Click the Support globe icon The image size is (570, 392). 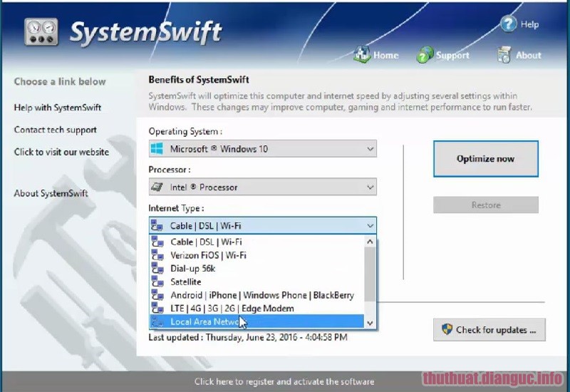(x=425, y=55)
